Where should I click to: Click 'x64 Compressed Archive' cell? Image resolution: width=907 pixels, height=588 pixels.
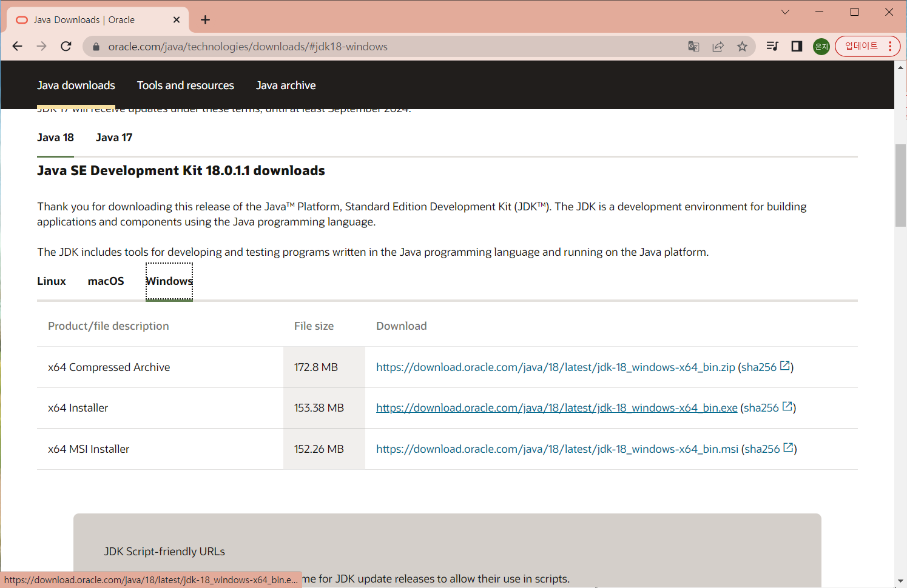(109, 367)
